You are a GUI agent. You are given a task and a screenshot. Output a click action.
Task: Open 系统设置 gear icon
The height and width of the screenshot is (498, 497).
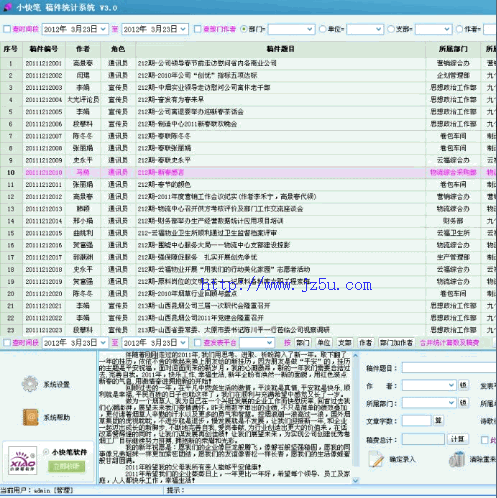click(x=30, y=384)
